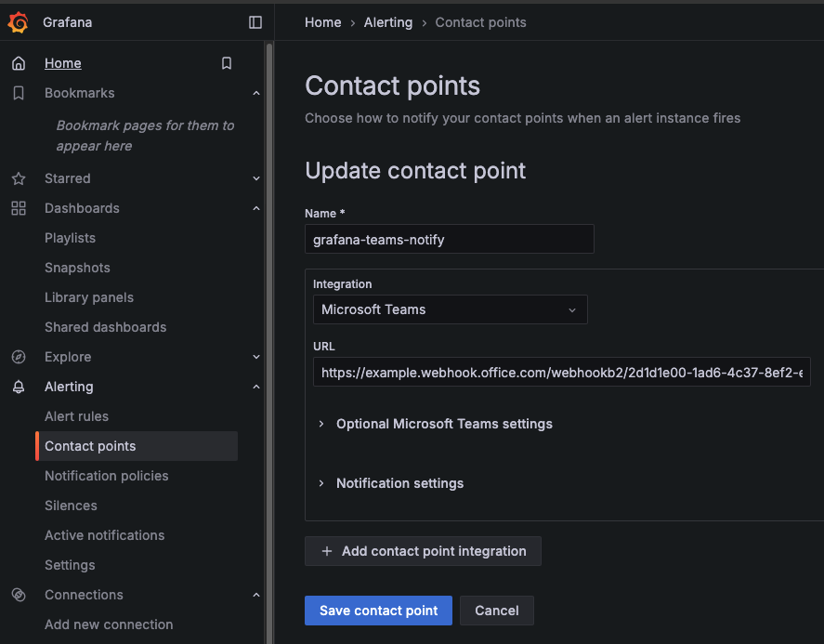Click the Home house icon
Image resolution: width=824 pixels, height=644 pixels.
pyautogui.click(x=19, y=63)
